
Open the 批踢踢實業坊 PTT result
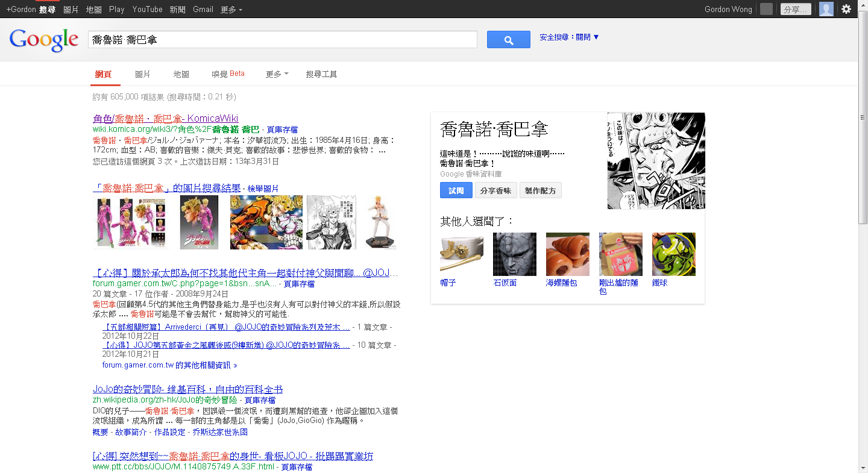(x=233, y=456)
